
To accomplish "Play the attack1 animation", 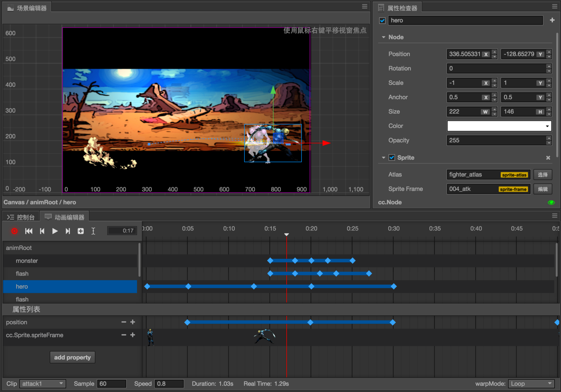I will 55,231.
